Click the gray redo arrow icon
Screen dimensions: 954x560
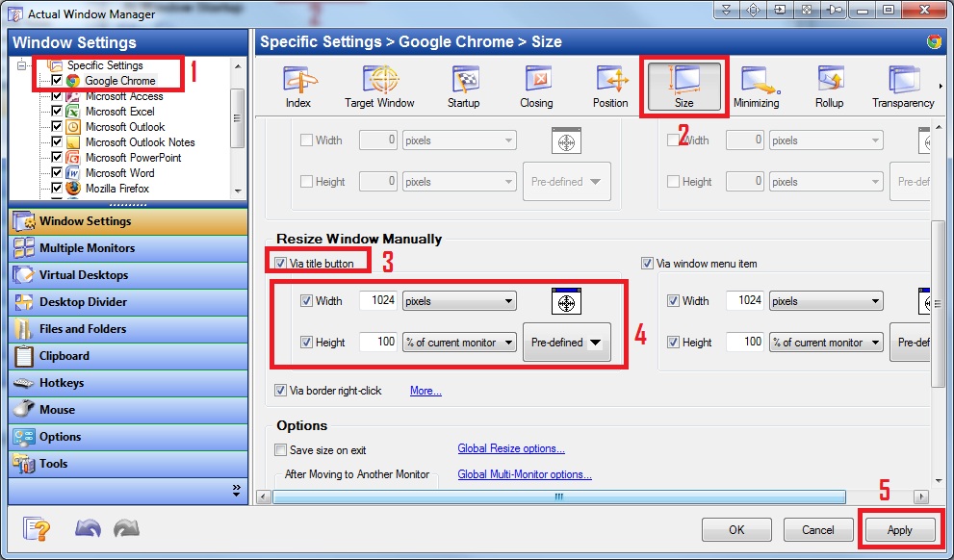click(x=126, y=529)
